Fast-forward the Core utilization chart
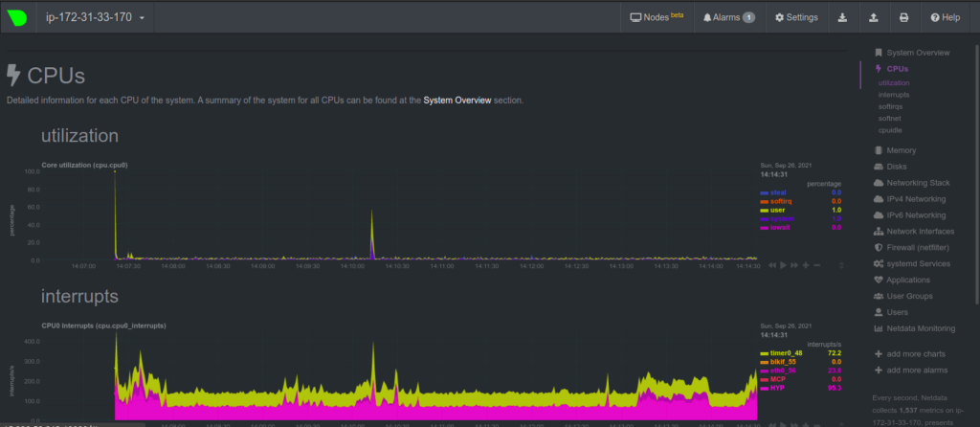 pos(795,264)
